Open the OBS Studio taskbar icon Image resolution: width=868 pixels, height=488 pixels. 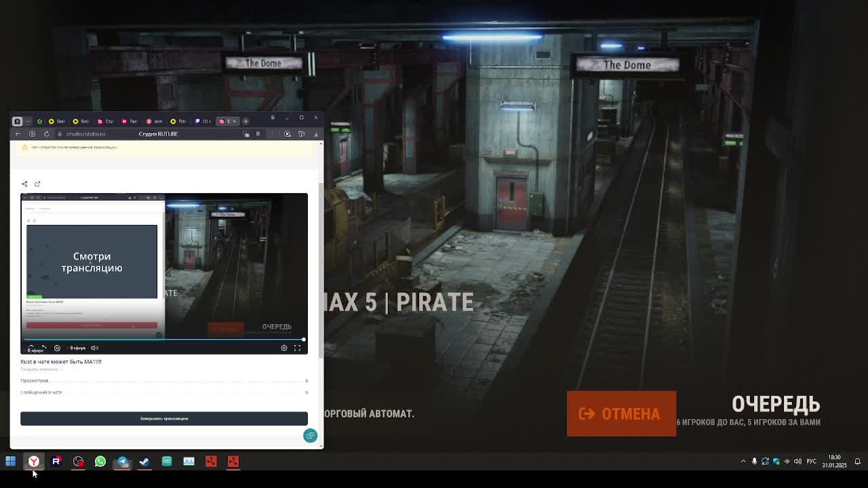[78, 462]
